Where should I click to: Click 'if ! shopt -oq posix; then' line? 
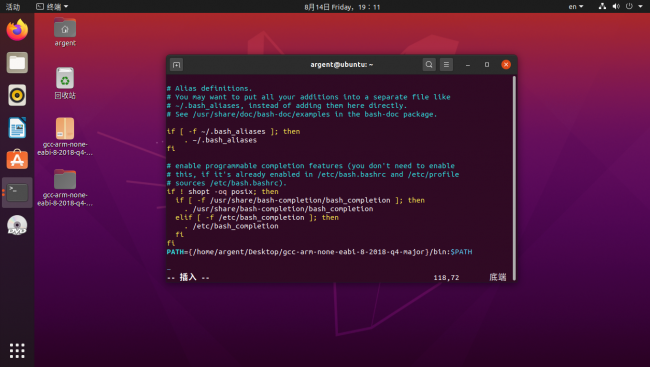pos(223,192)
